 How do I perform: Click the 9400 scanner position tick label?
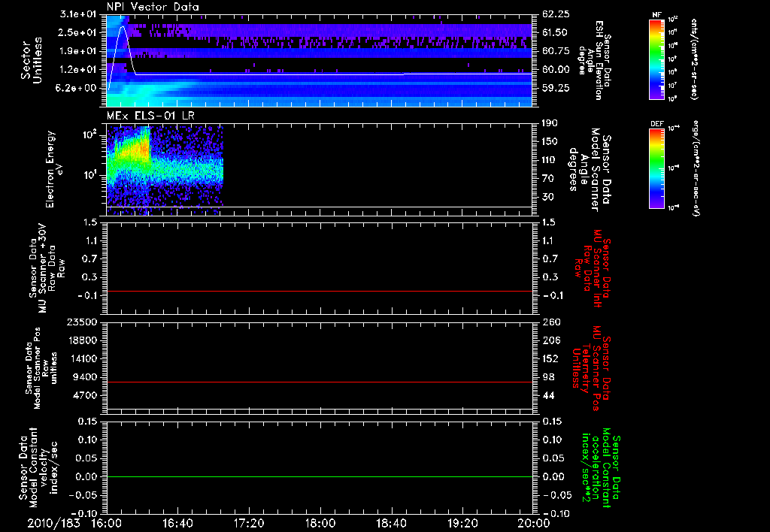tap(85, 377)
